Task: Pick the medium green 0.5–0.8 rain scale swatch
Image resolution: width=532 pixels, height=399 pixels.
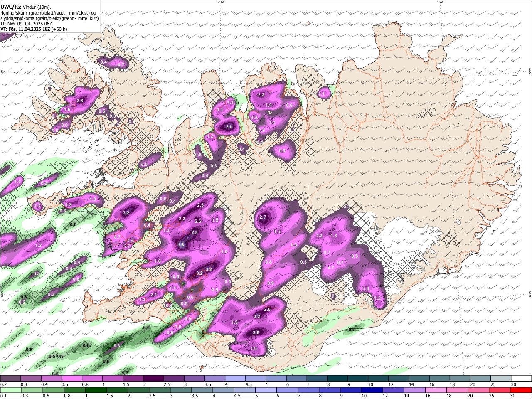Action: 53,390
